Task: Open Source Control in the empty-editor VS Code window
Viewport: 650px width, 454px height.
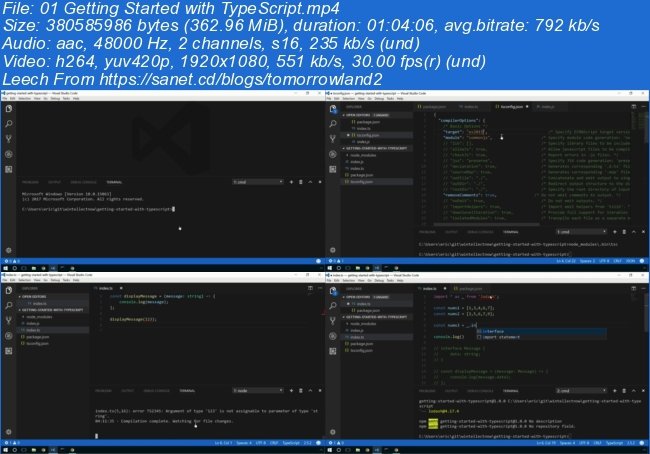Action: pos(9,139)
